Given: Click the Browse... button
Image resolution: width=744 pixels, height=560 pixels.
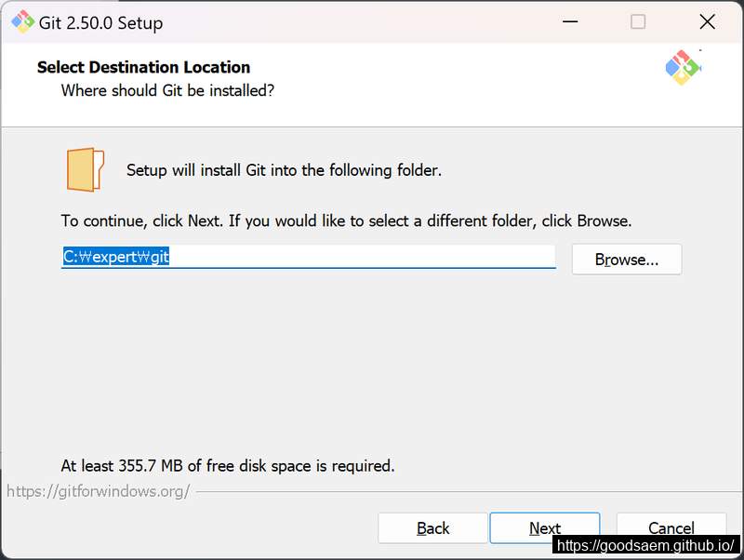Looking at the screenshot, I should click(x=626, y=260).
